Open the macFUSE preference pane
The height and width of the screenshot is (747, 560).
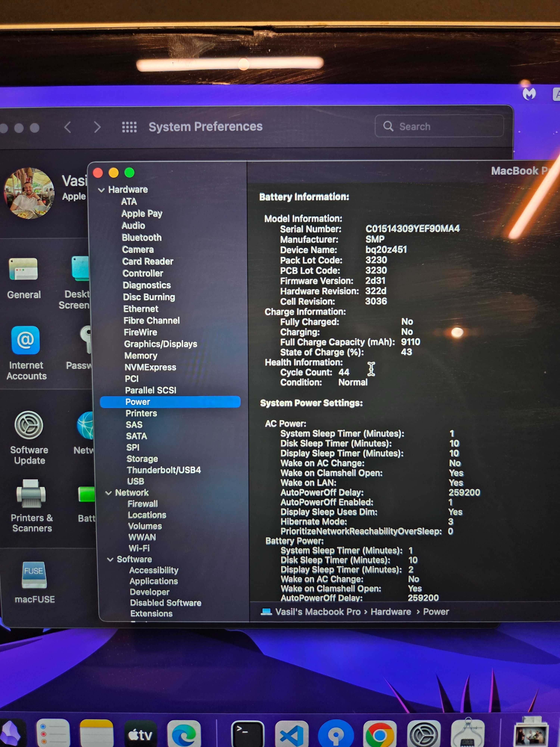pos(34,582)
